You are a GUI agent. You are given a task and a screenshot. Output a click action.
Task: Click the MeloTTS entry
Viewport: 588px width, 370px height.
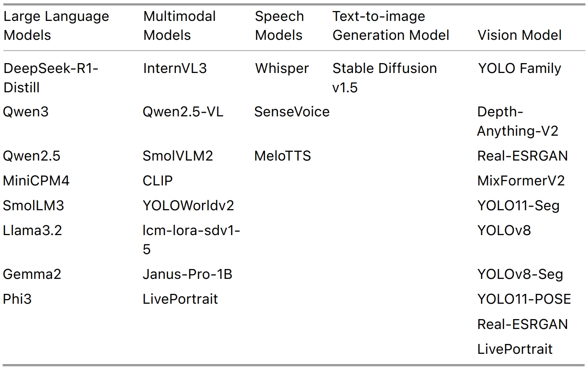pos(282,156)
